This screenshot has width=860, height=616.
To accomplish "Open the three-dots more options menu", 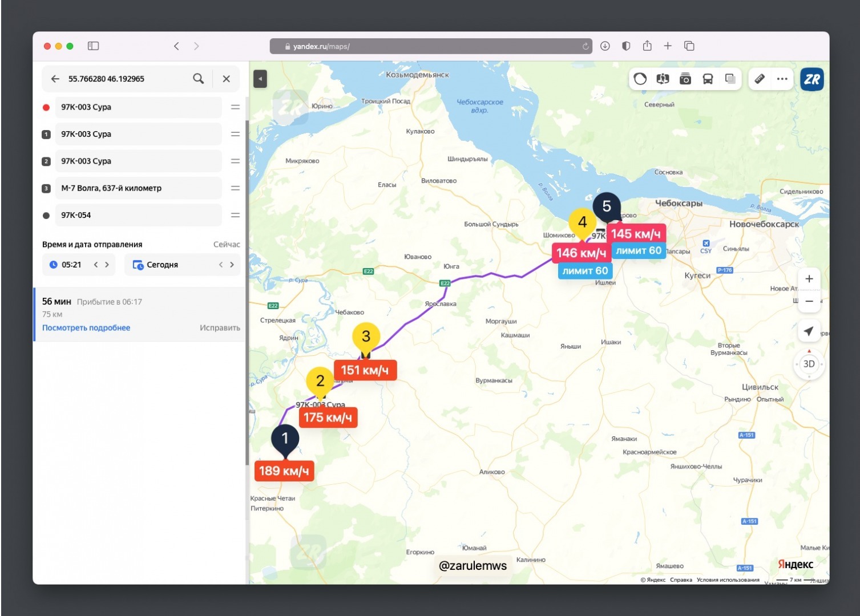I will tap(782, 79).
